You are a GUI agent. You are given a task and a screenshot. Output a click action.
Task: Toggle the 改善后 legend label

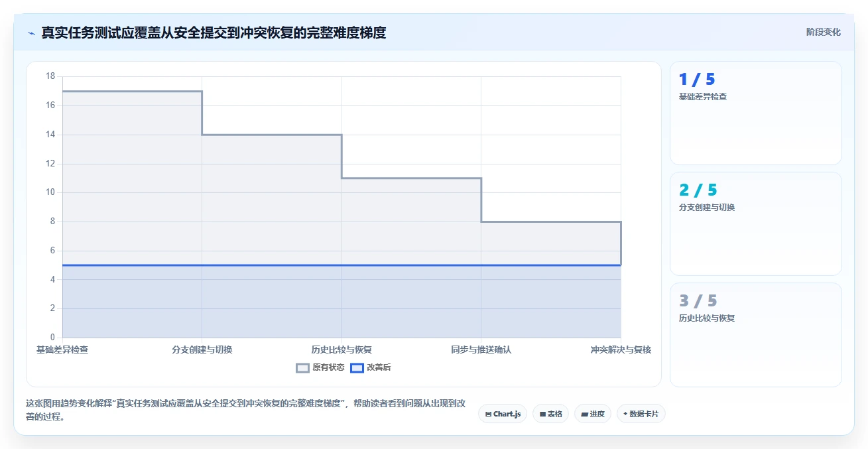click(x=379, y=367)
